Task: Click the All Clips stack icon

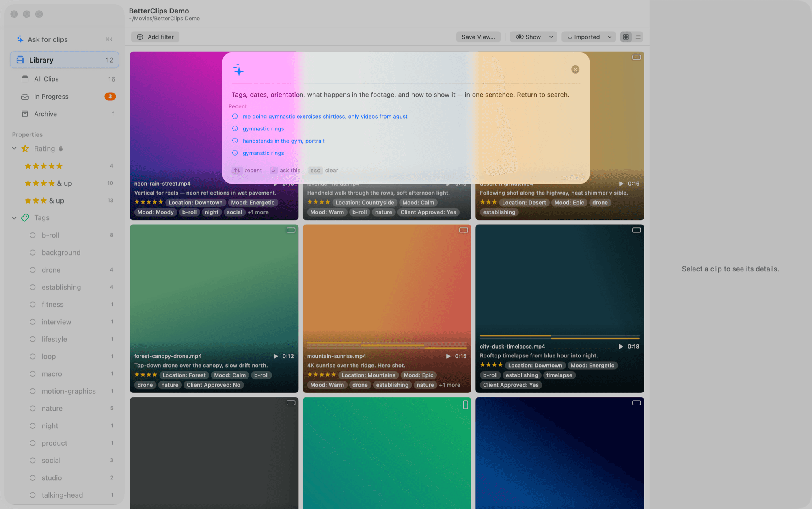Action: [x=25, y=79]
